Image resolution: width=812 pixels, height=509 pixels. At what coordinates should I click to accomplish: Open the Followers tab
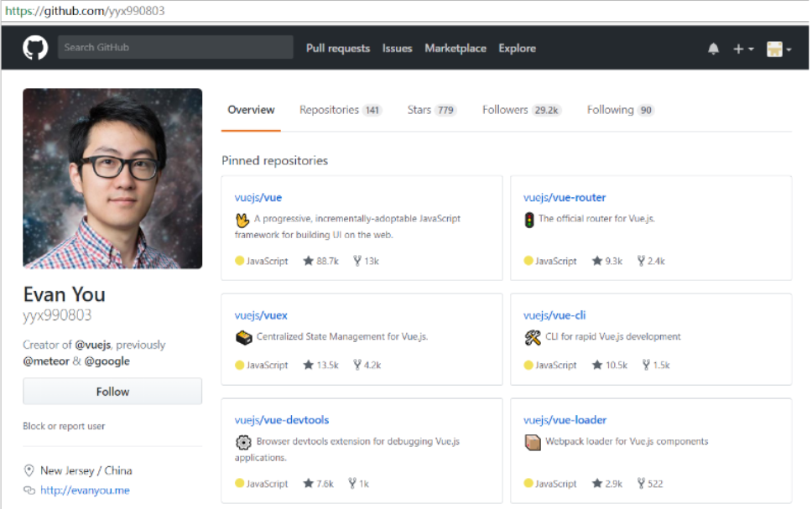coord(522,110)
